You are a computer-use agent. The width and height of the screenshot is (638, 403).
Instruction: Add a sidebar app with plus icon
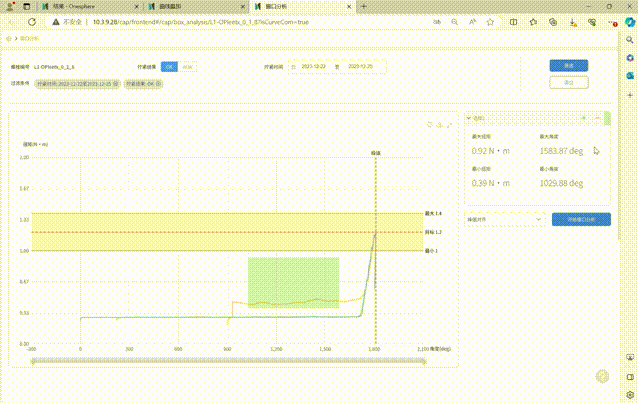630,95
